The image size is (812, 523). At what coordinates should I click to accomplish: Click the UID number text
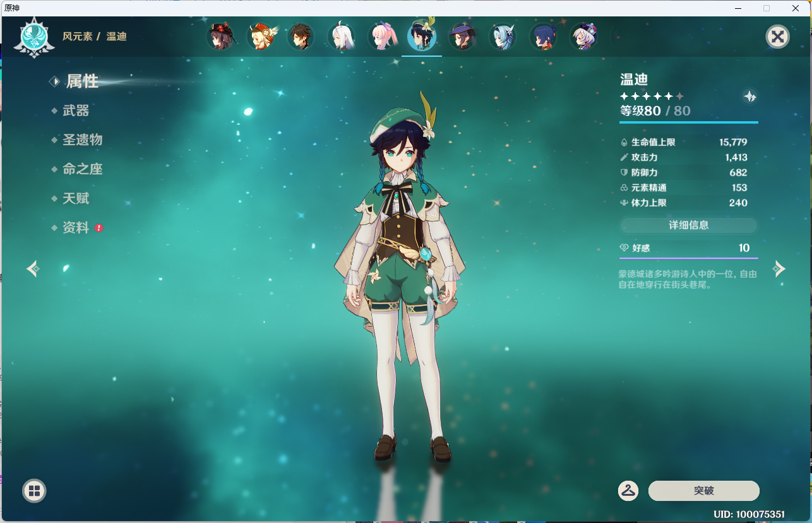[749, 514]
